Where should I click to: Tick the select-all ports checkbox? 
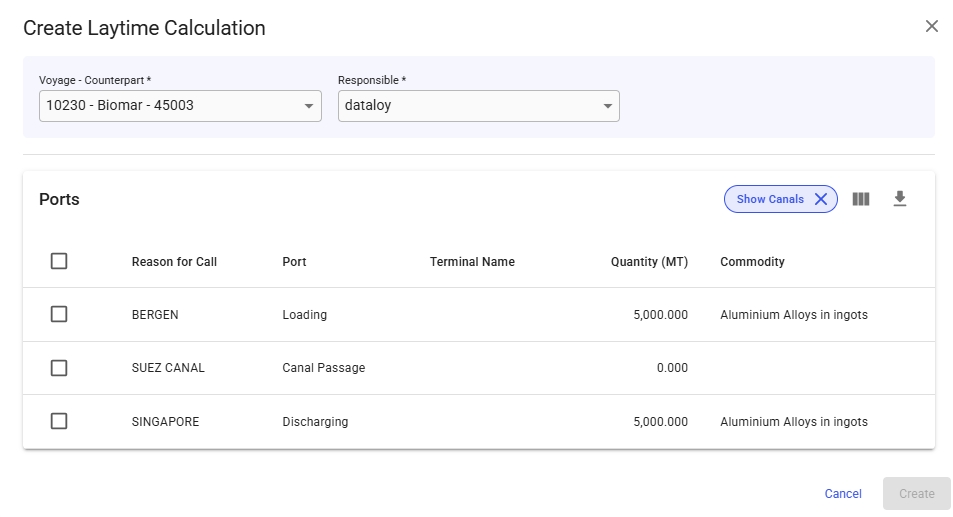59,261
